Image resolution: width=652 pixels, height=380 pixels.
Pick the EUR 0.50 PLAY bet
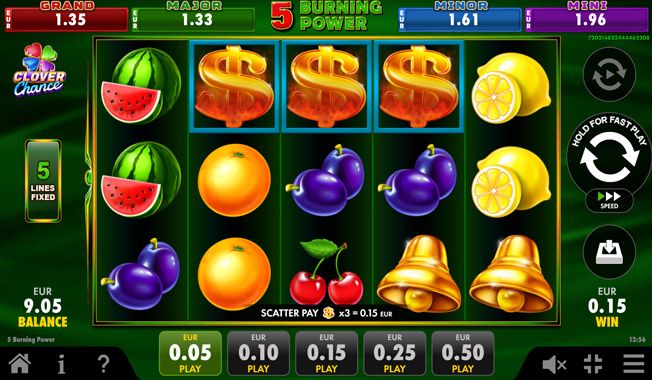[x=463, y=353]
